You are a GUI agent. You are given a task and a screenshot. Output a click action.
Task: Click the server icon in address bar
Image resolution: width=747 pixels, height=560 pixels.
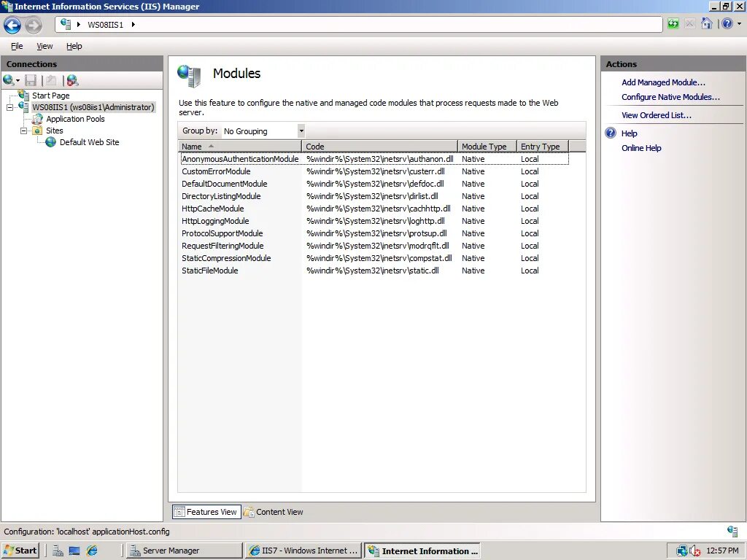point(66,24)
